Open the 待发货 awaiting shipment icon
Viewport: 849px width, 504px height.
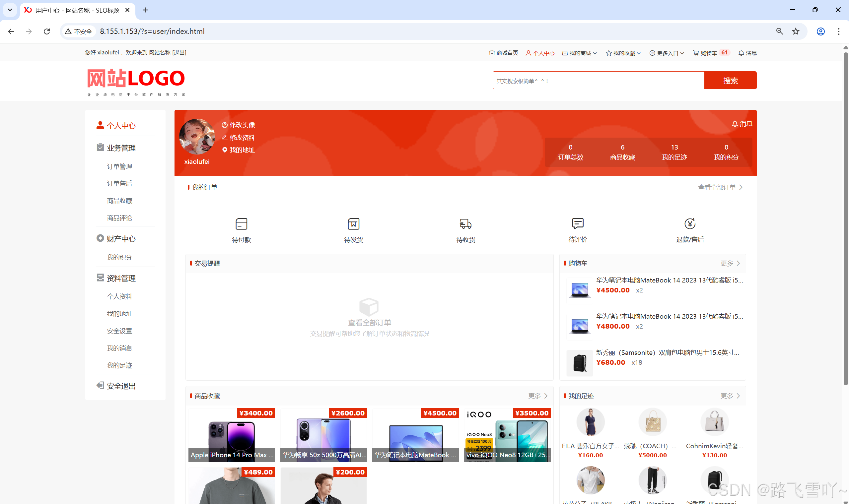pos(353,224)
